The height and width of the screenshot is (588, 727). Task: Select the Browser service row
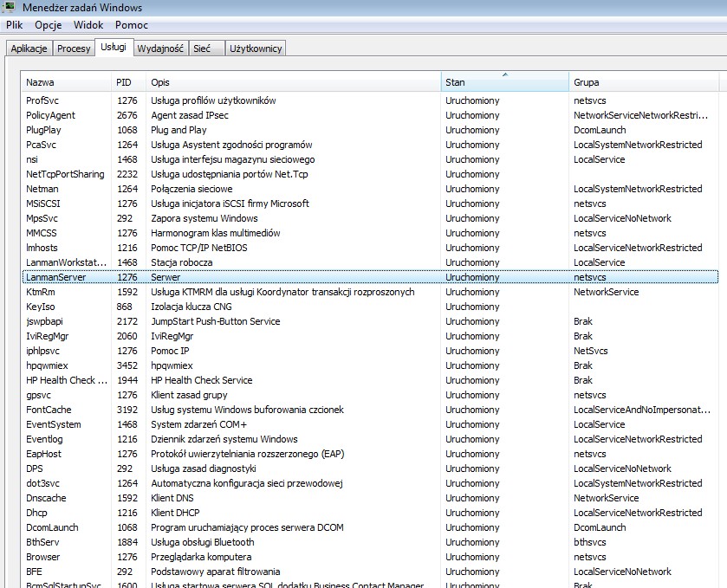(370, 557)
